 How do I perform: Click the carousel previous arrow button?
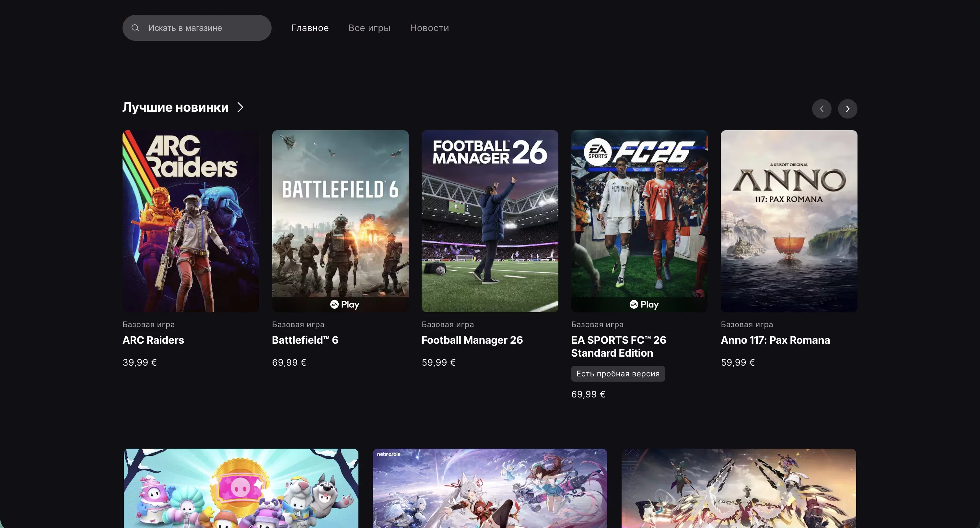pyautogui.click(x=821, y=109)
